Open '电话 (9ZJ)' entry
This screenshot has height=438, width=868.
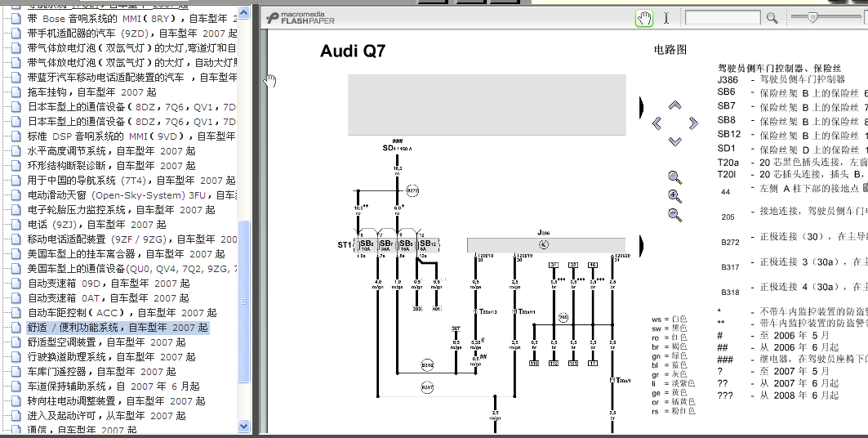click(x=97, y=224)
